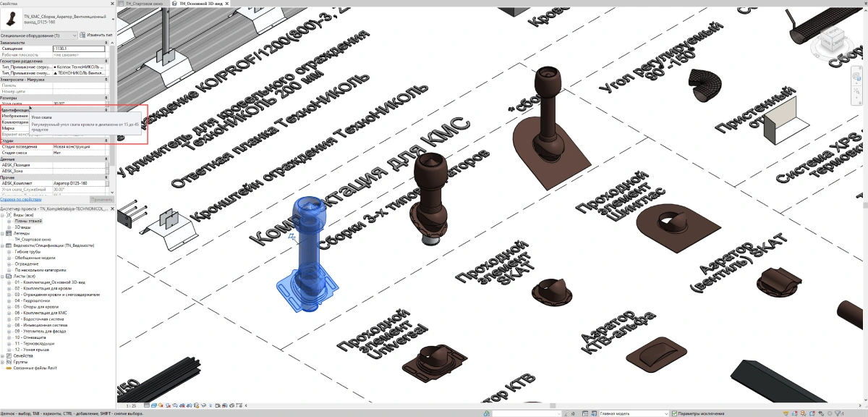The image size is (868, 417).
Task: Expand the Семейства tree node
Action: click(x=3, y=356)
